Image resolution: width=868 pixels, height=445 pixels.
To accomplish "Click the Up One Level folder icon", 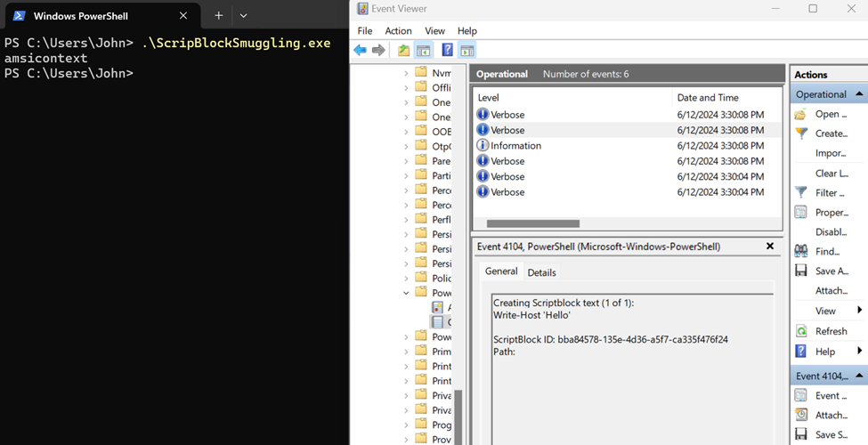I will (x=404, y=51).
